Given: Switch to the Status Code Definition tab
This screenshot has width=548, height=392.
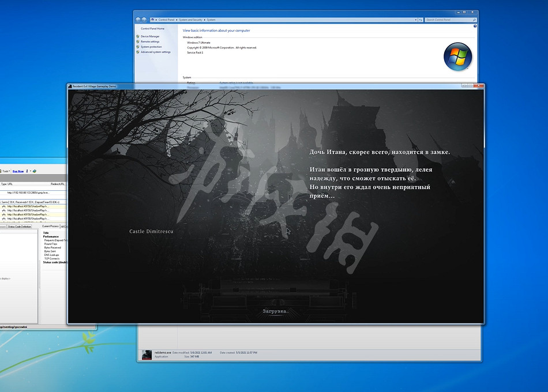Looking at the screenshot, I should 19,226.
